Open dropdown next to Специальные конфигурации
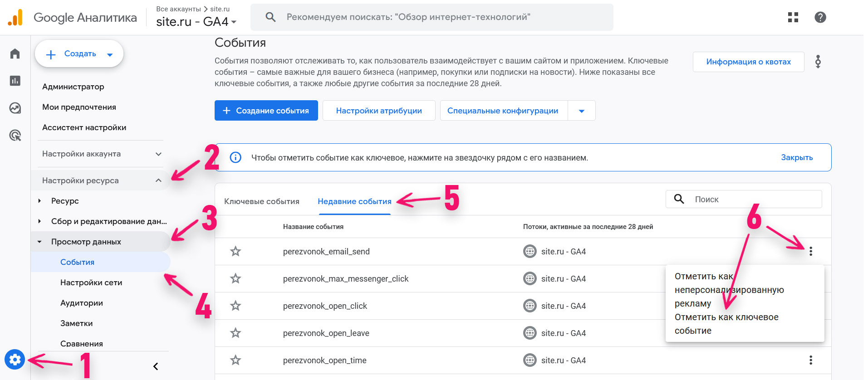Screen dimensions: 868x380 point(582,110)
